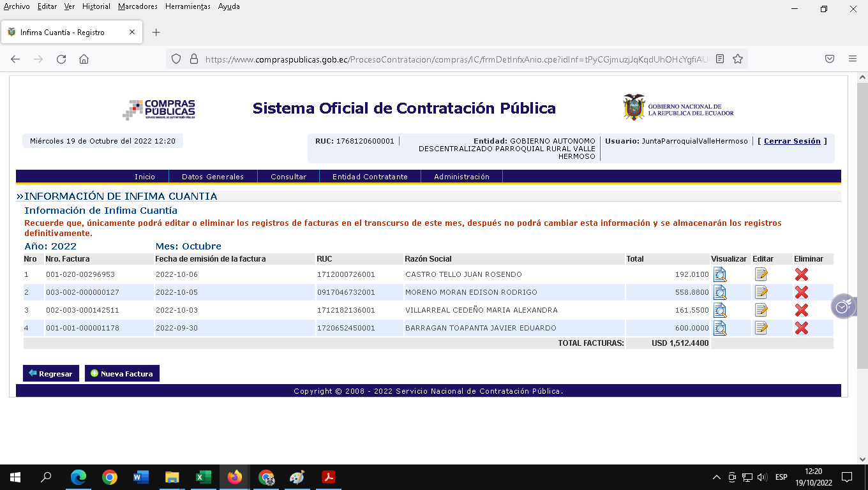868x490 pixels.
Task: View invoice 001-020-00296953 details icon
Action: pos(720,275)
